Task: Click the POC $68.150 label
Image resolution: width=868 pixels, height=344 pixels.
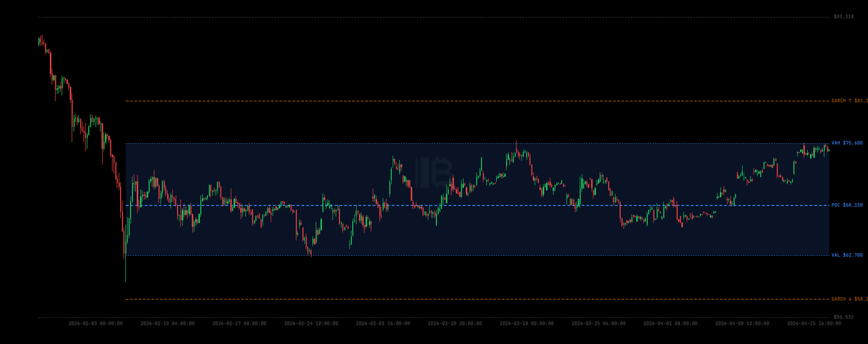Action: [847, 205]
